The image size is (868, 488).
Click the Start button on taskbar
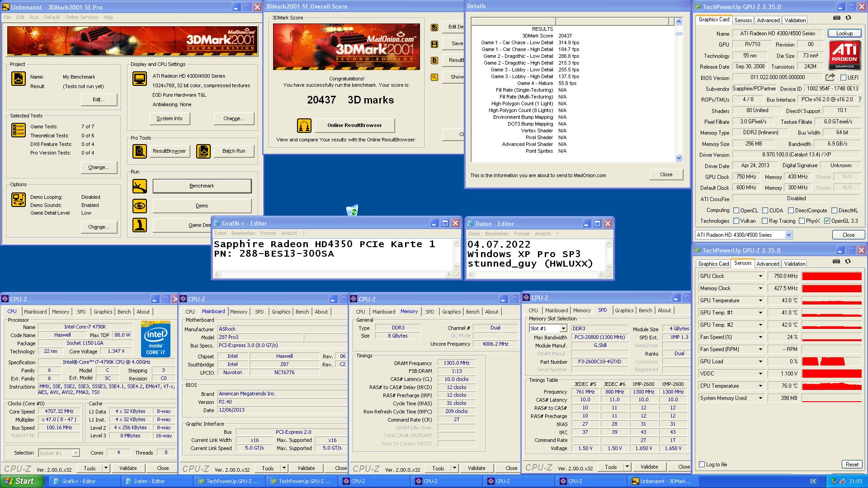tap(22, 481)
